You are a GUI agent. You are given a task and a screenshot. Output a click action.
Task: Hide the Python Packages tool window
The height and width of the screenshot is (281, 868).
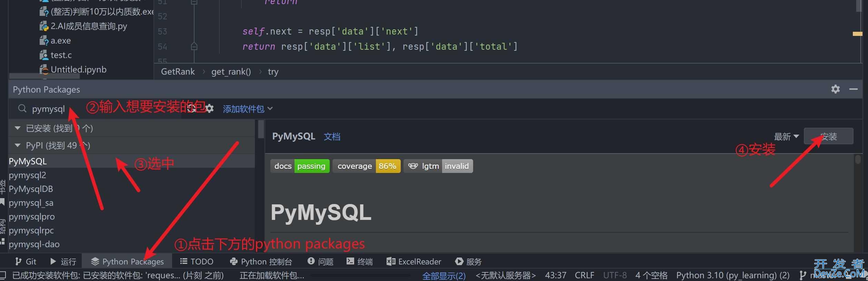pyautogui.click(x=854, y=89)
